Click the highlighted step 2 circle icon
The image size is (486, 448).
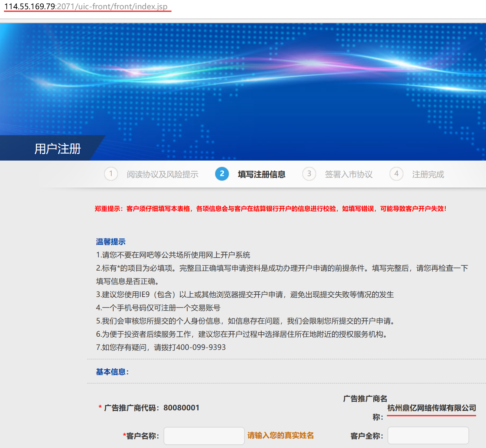point(222,174)
